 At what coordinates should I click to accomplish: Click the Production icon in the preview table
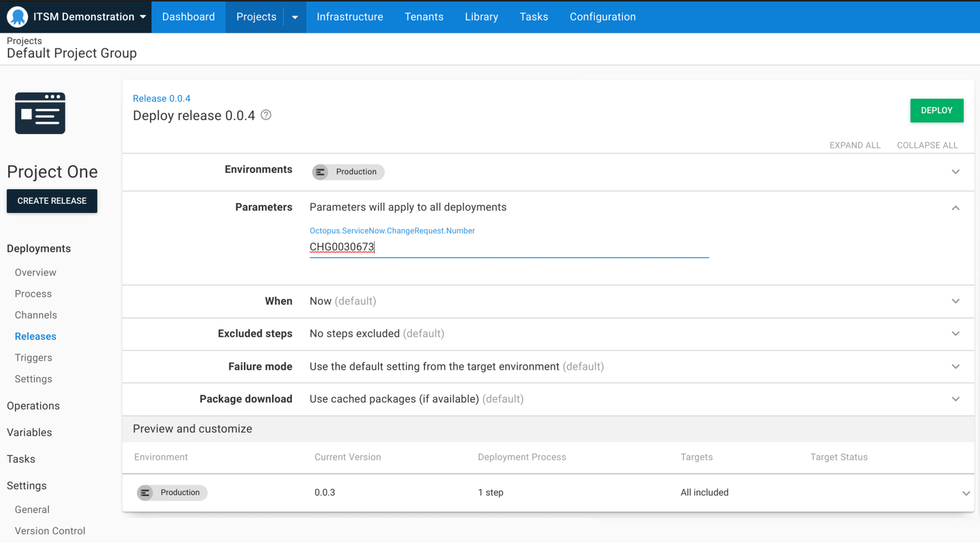coord(145,492)
